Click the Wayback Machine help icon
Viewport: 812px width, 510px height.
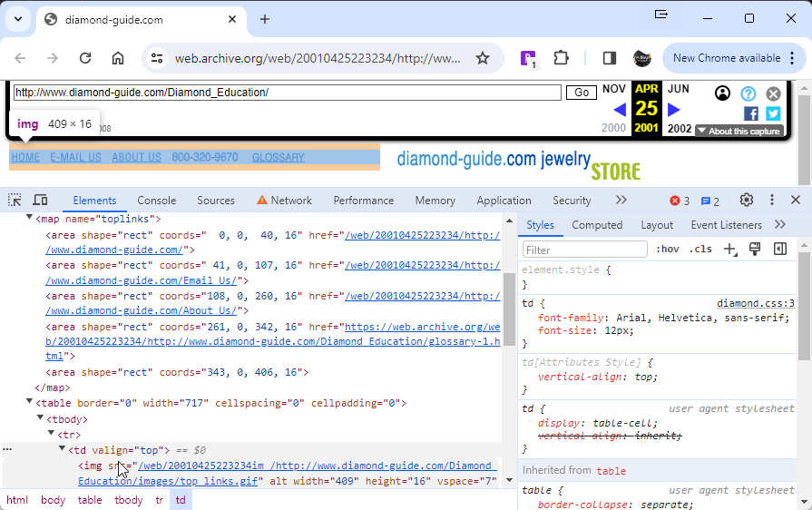pyautogui.click(x=748, y=93)
